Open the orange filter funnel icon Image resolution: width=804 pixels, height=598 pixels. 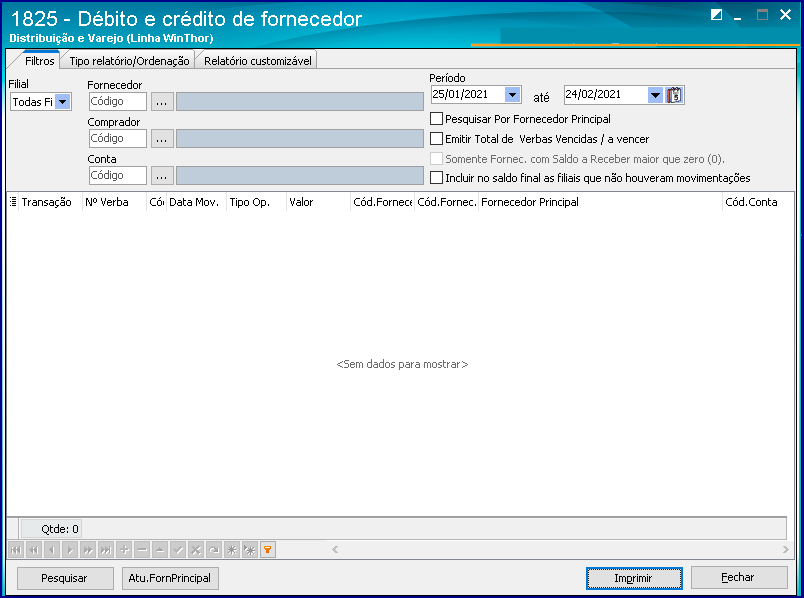point(268,550)
